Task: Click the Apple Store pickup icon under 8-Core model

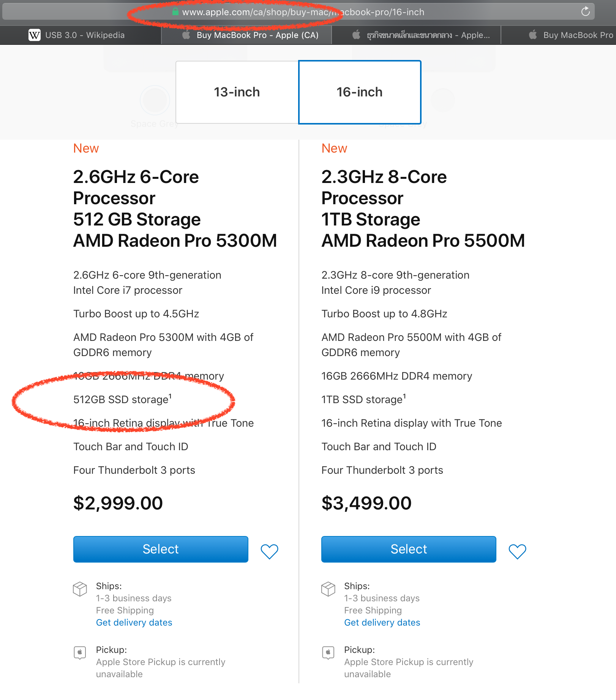Action: click(x=328, y=653)
